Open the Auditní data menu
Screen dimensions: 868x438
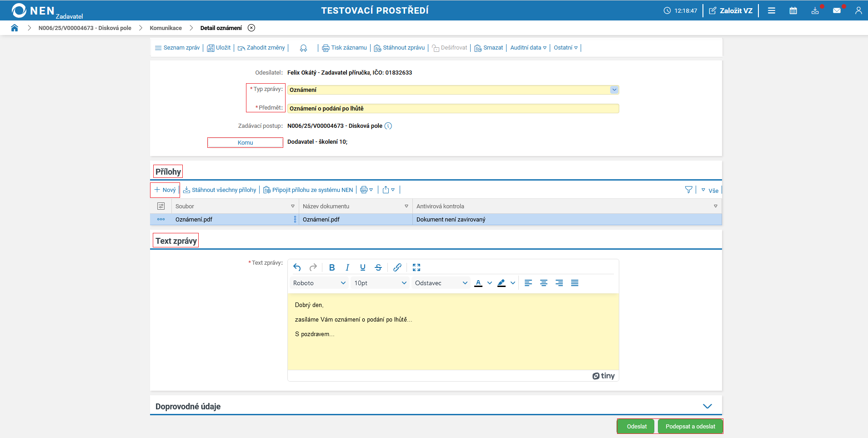click(528, 48)
